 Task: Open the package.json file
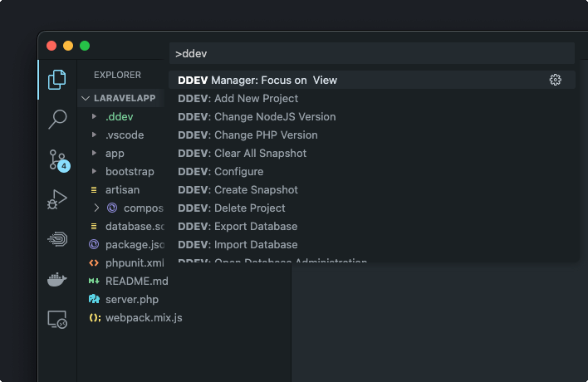tap(135, 244)
